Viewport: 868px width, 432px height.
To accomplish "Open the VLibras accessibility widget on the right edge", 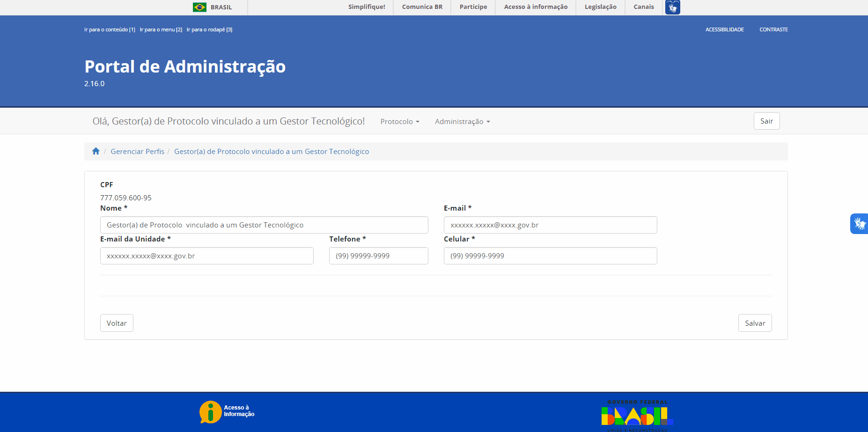I will coord(860,224).
